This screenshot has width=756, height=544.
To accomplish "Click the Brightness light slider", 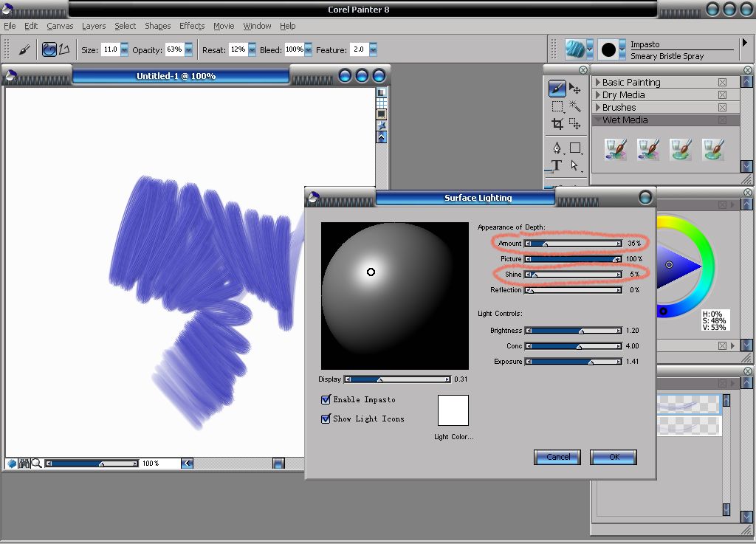I will pyautogui.click(x=573, y=331).
